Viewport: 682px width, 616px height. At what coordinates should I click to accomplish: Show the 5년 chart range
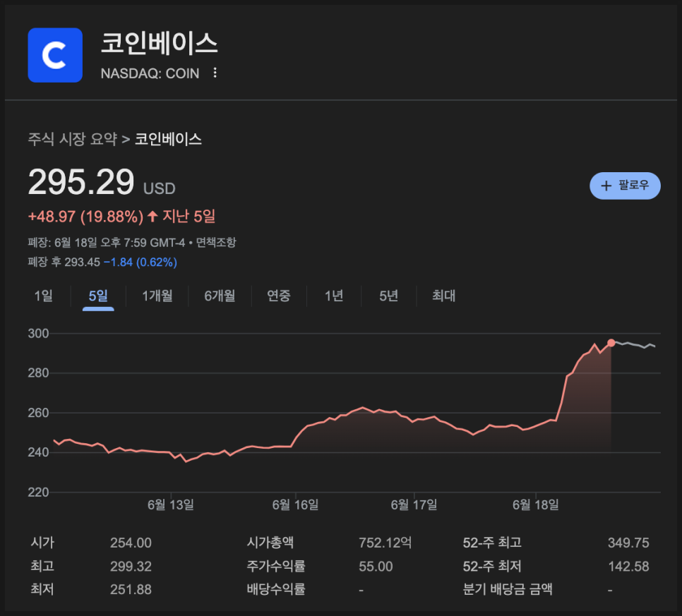coord(389,296)
